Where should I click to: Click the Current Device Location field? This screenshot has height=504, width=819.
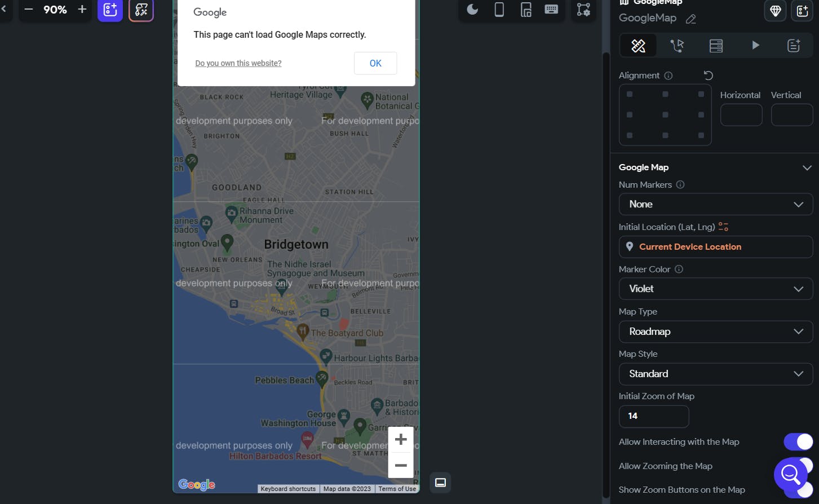[x=716, y=247]
